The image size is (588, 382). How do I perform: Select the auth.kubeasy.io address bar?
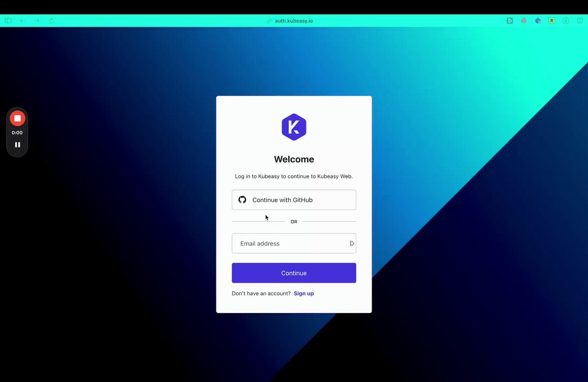point(294,21)
